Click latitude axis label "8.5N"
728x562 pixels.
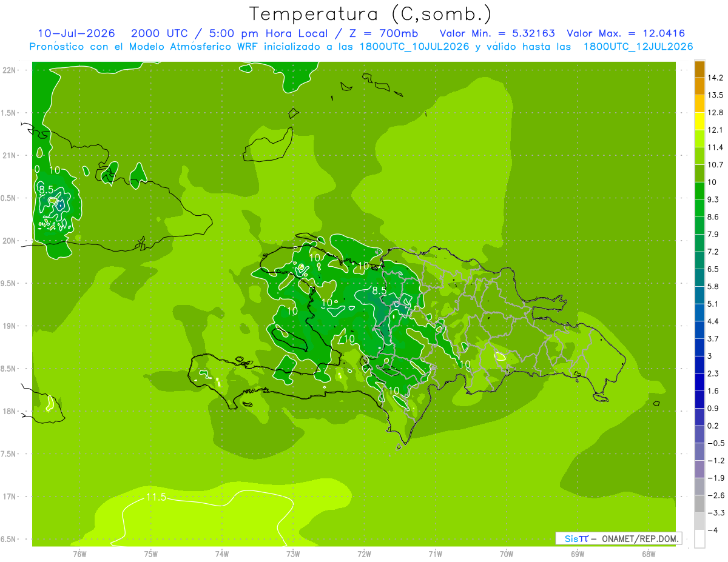click(x=8, y=369)
